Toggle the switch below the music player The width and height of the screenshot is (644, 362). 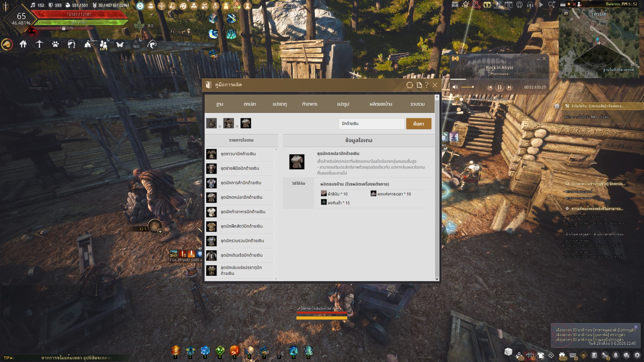tap(459, 99)
